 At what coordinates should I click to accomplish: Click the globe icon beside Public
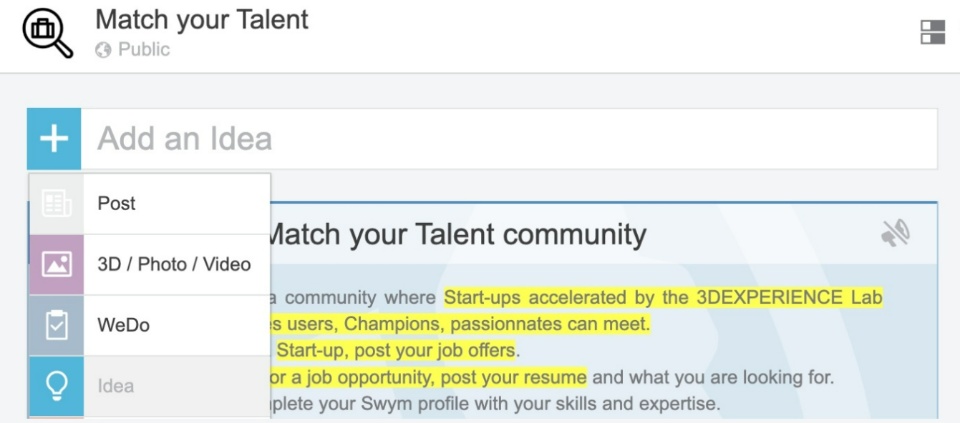click(103, 50)
